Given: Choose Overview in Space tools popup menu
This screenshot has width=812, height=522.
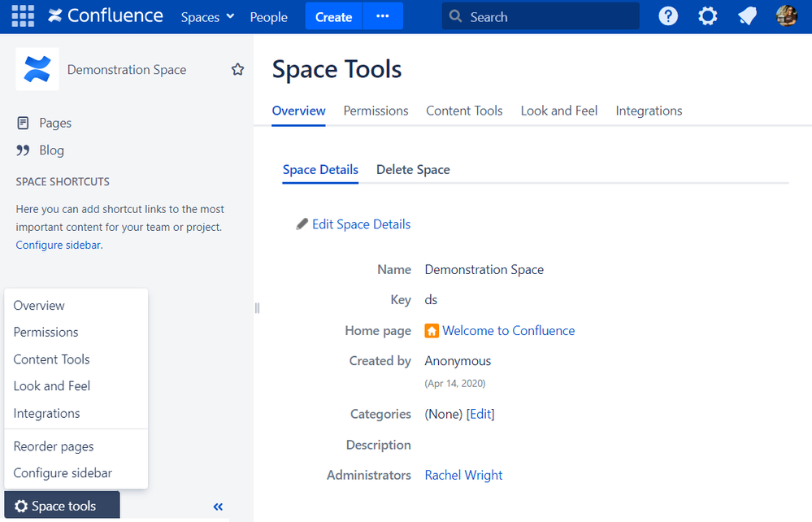Looking at the screenshot, I should coord(76,306).
